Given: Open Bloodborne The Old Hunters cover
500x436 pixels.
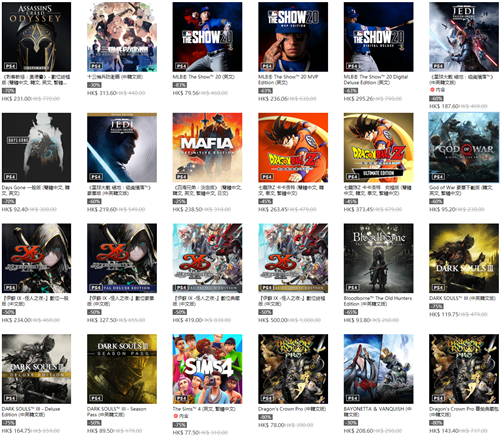Looking at the screenshot, I should click(x=378, y=258).
